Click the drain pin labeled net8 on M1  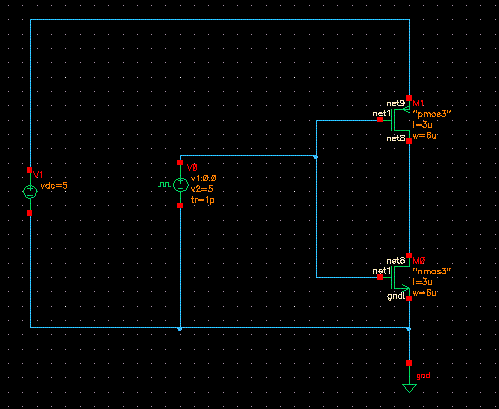[x=409, y=141]
